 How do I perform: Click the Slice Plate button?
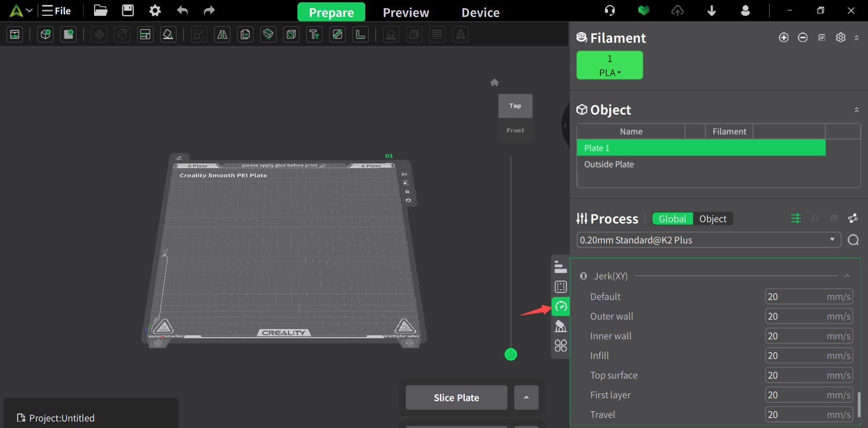(456, 398)
